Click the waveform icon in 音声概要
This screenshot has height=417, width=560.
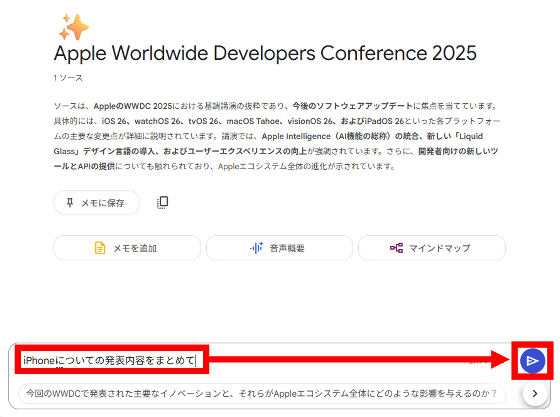pos(256,248)
